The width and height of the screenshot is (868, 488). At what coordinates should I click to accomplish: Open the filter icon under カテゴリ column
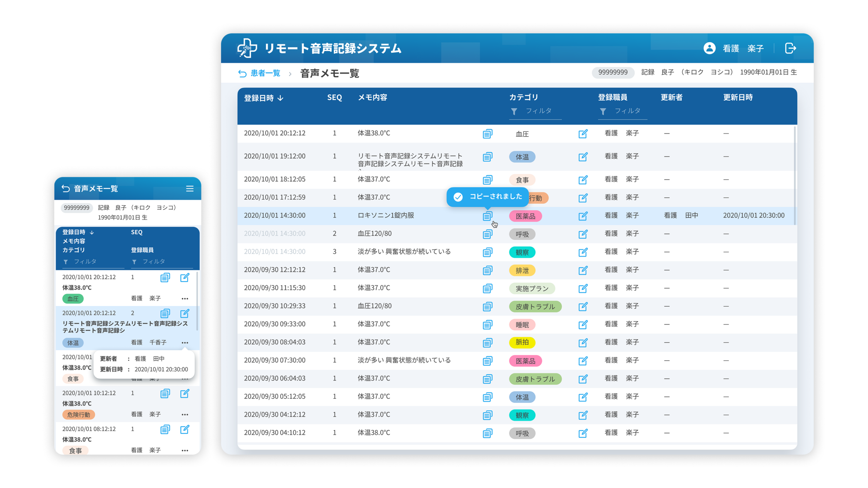pyautogui.click(x=514, y=110)
